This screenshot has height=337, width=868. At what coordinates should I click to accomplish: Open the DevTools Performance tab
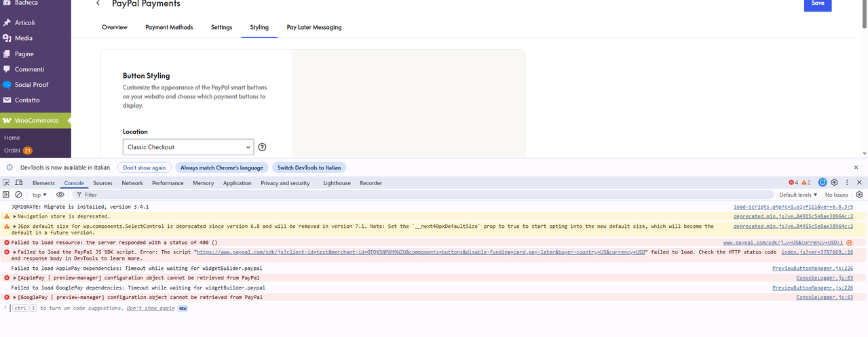[168, 183]
